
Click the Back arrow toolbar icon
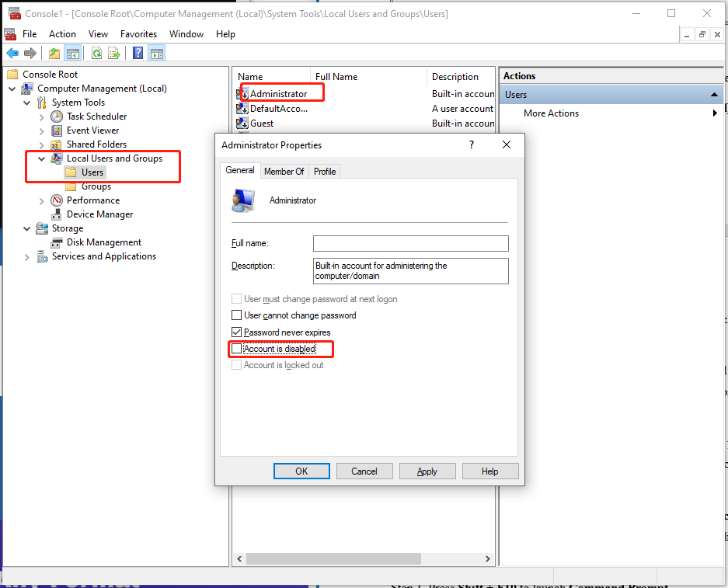tap(12, 53)
